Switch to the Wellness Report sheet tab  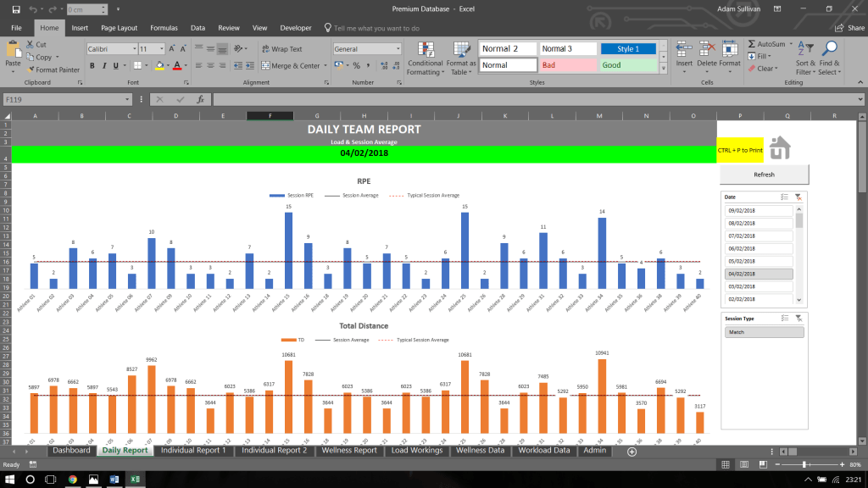pyautogui.click(x=349, y=451)
